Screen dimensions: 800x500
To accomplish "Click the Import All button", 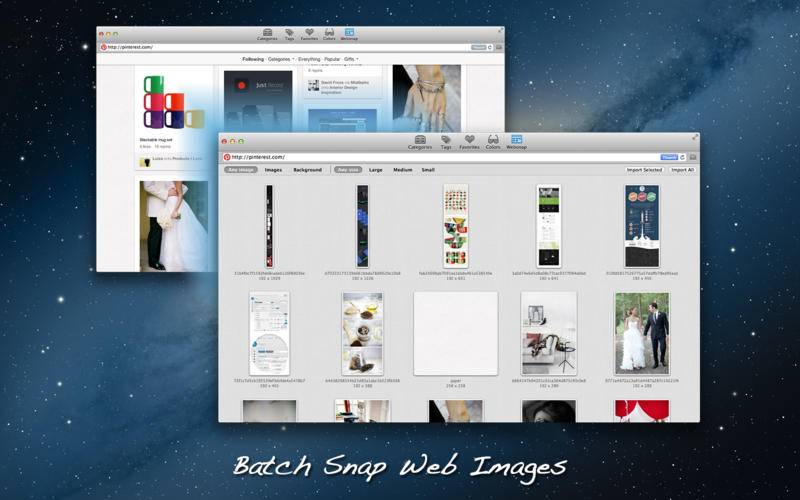I will [x=682, y=169].
